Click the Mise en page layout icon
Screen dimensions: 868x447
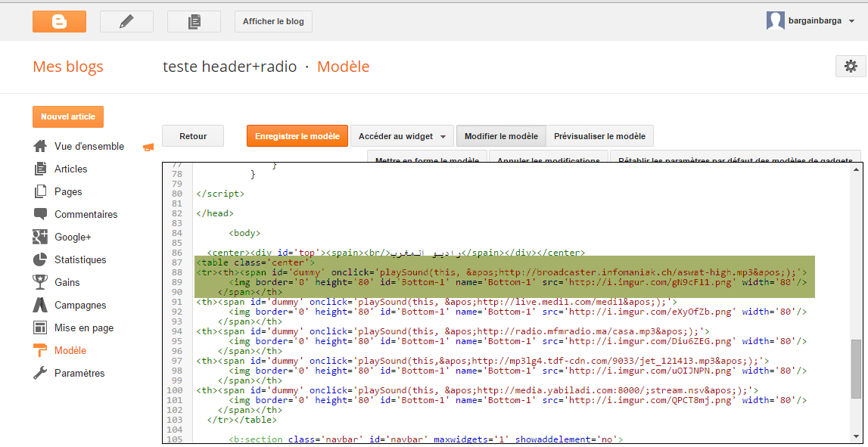40,327
